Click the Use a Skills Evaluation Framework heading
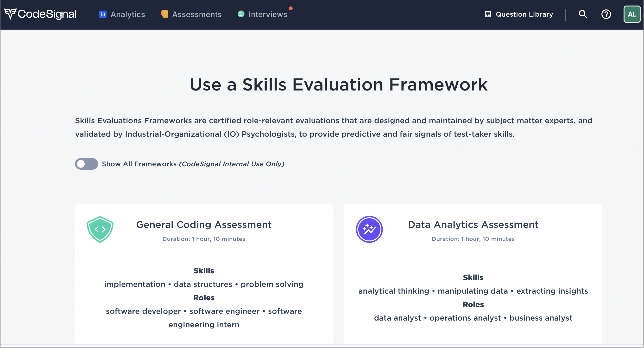Image resolution: width=644 pixels, height=348 pixels. pos(339,85)
